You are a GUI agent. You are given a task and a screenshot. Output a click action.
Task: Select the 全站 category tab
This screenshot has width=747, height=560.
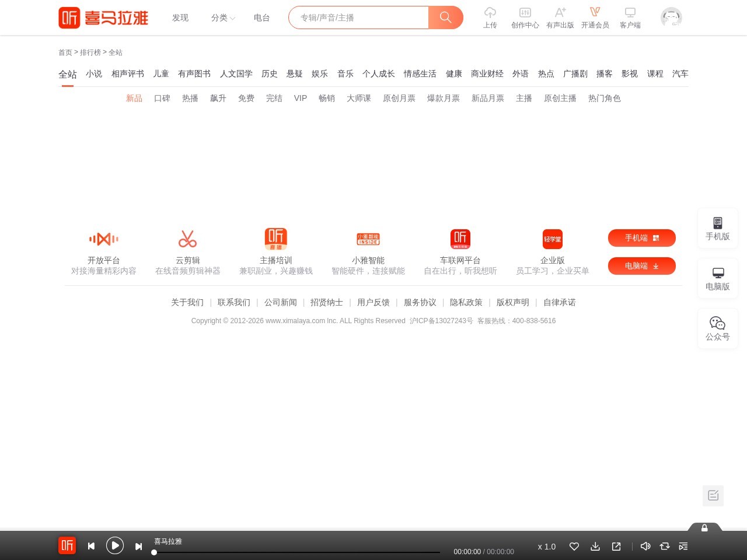pyautogui.click(x=68, y=74)
